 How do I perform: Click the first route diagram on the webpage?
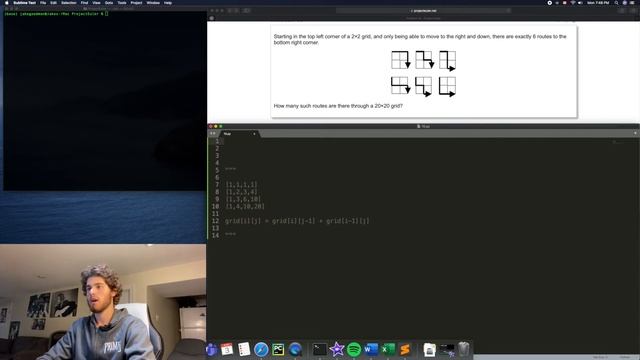(x=400, y=60)
